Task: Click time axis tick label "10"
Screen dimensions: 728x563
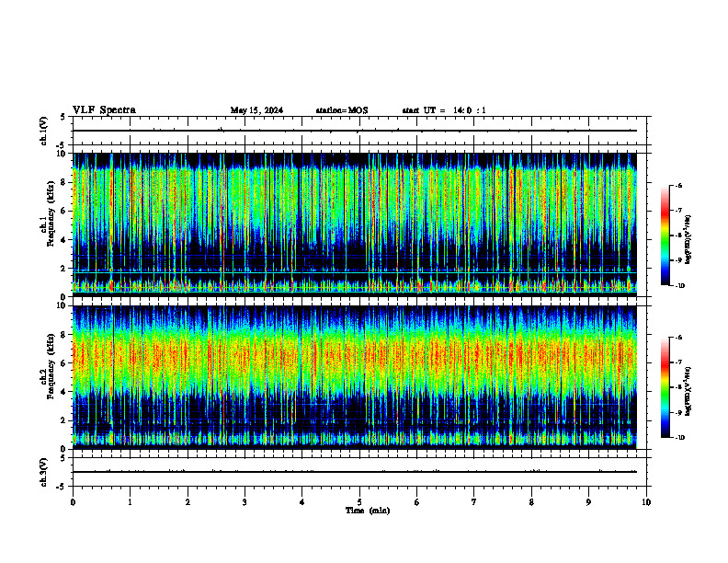Action: (646, 502)
